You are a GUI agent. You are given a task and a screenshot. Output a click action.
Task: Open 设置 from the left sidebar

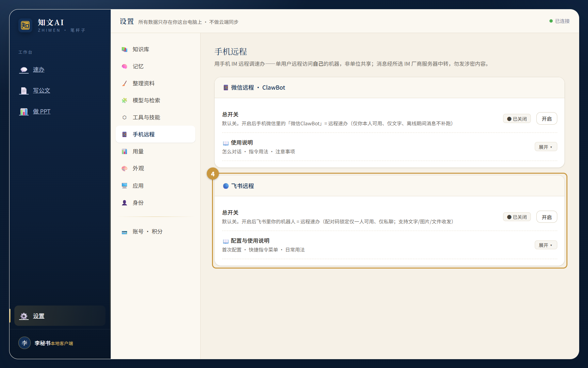(60, 316)
